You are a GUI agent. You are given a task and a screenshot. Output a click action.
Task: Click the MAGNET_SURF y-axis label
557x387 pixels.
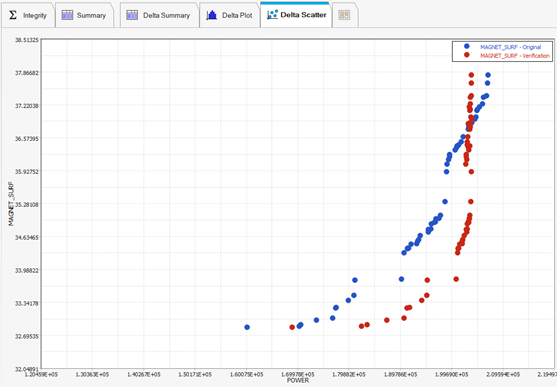11,204
